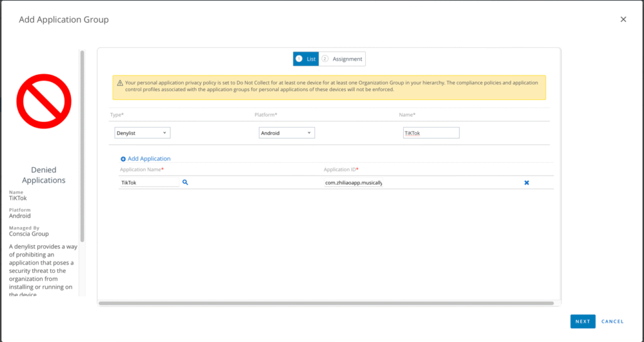Click the Add Application link
Viewport: 644px width, 342px height.
(149, 158)
